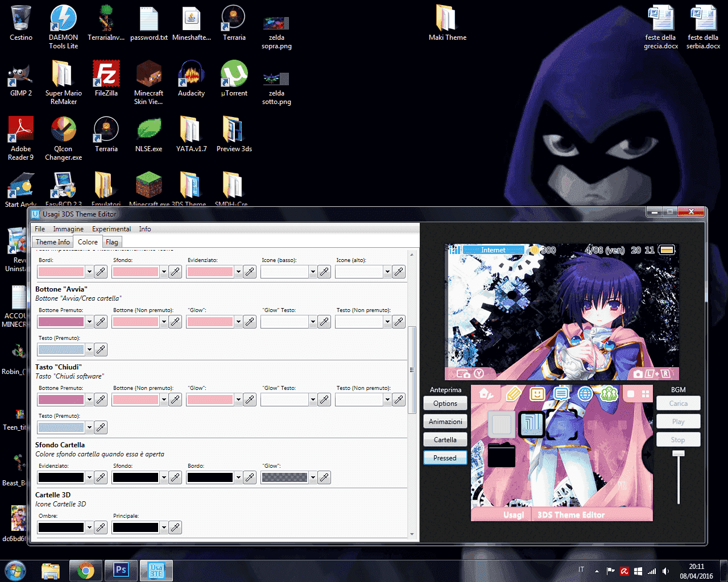Image resolution: width=728 pixels, height=582 pixels.
Task: Select the Preview 3ds folder icon
Action: click(234, 135)
